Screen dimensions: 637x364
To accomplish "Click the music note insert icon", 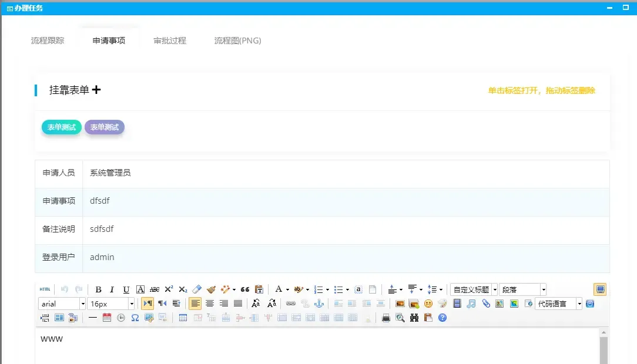I will [471, 304].
